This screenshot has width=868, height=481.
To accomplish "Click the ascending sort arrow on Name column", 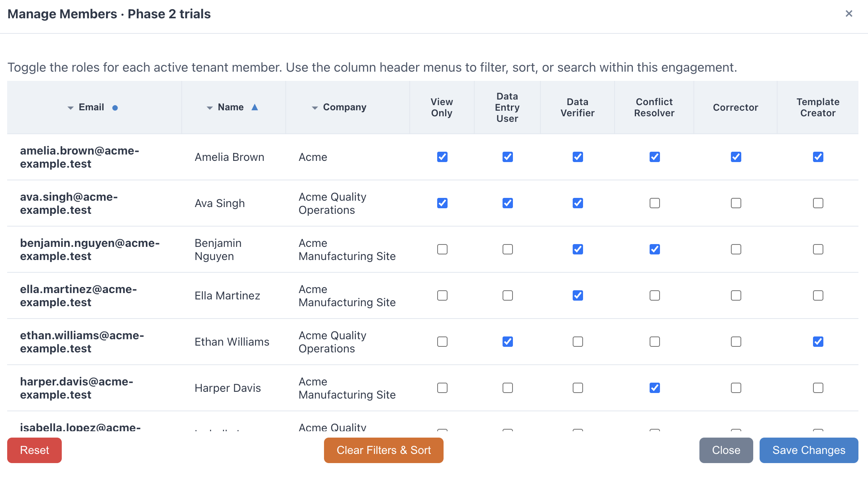I will (x=255, y=107).
